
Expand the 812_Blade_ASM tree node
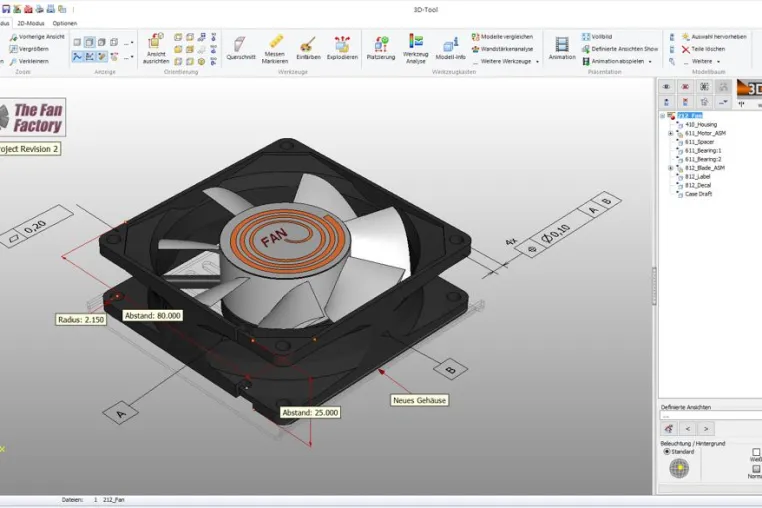(671, 168)
